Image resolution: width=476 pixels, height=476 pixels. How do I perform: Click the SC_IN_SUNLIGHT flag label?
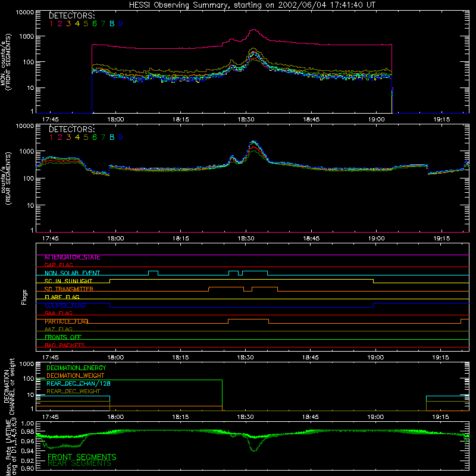[x=68, y=281]
